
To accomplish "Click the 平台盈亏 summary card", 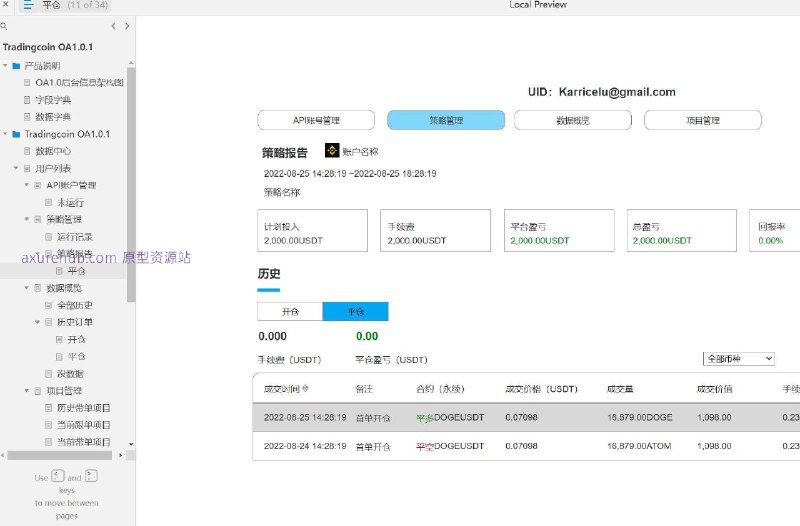I will [559, 231].
